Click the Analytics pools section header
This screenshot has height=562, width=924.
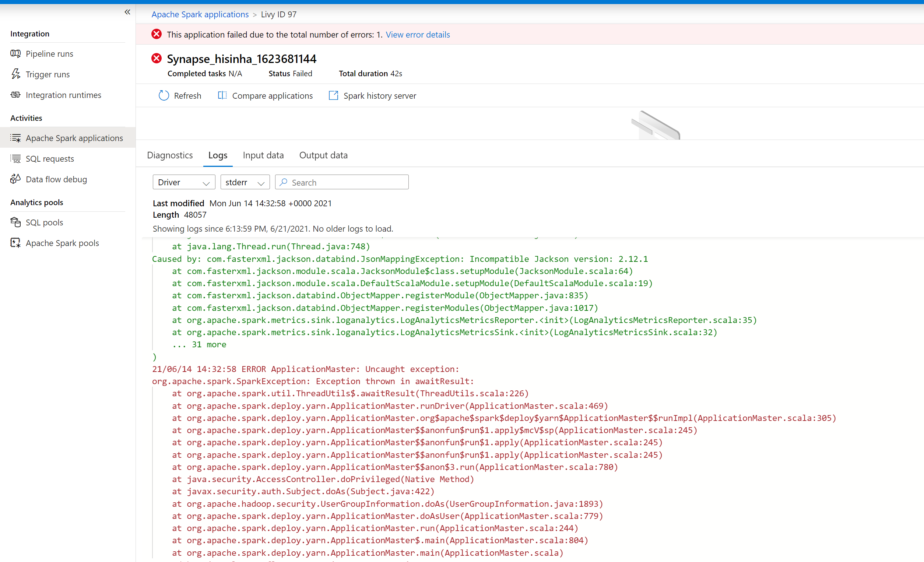(x=37, y=202)
